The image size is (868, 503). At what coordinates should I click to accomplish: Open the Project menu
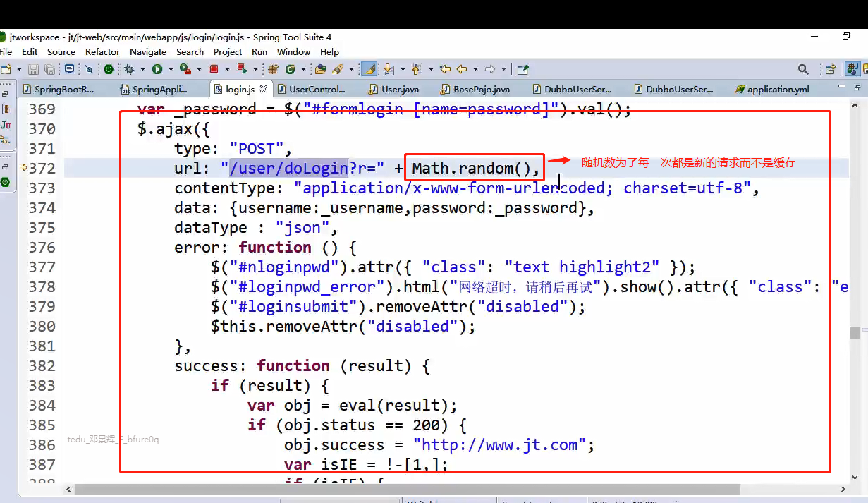pyautogui.click(x=228, y=51)
